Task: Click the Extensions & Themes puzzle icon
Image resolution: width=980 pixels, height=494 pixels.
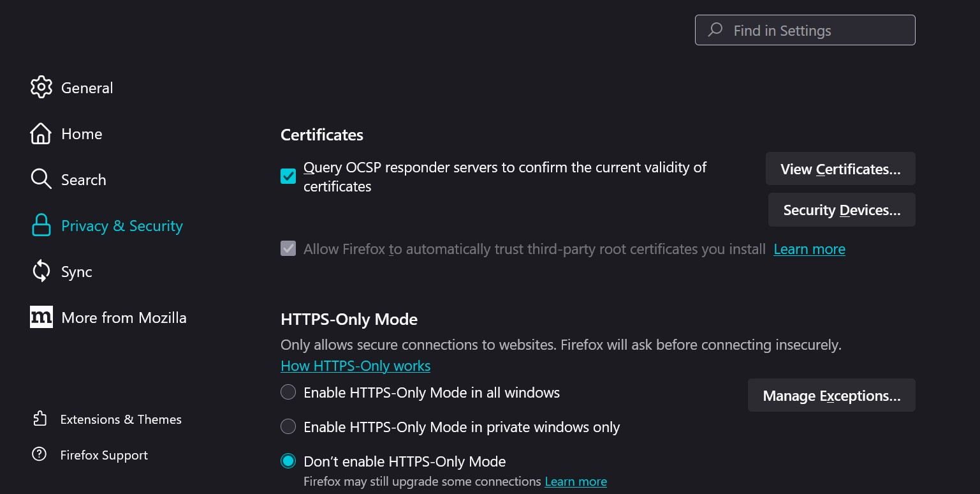Action: tap(40, 419)
